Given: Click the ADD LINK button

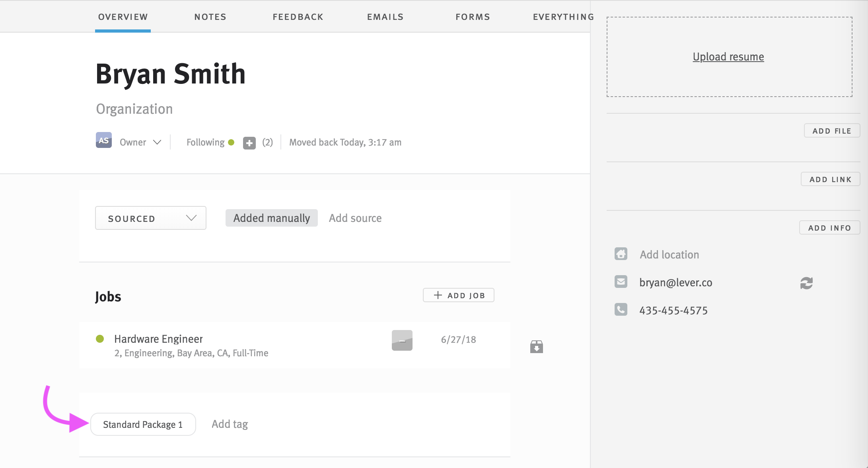Looking at the screenshot, I should [x=830, y=179].
